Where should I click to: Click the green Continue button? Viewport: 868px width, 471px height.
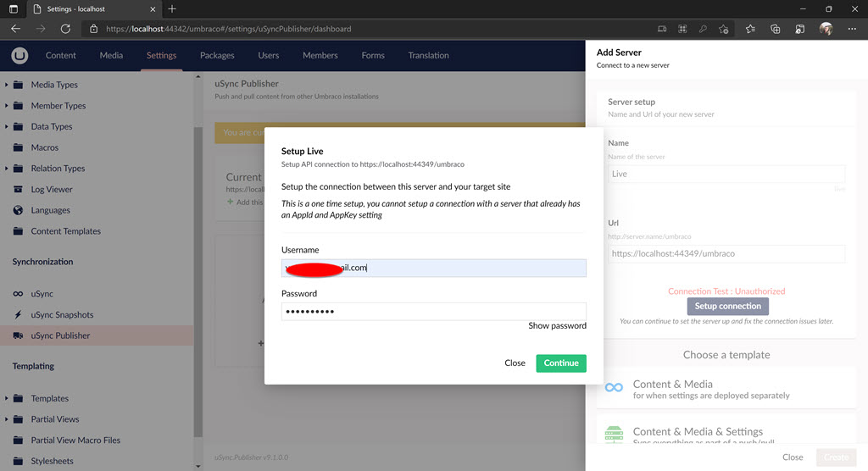(x=561, y=363)
